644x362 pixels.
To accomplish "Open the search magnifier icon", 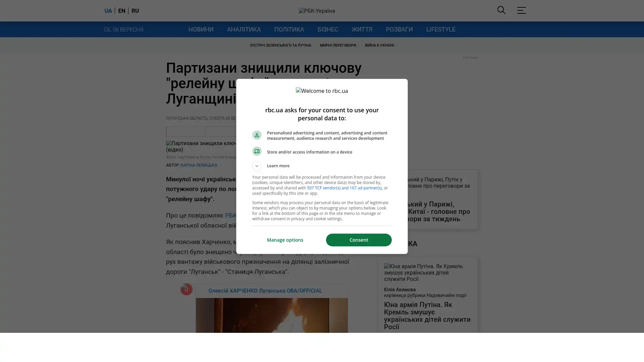I will [501, 10].
